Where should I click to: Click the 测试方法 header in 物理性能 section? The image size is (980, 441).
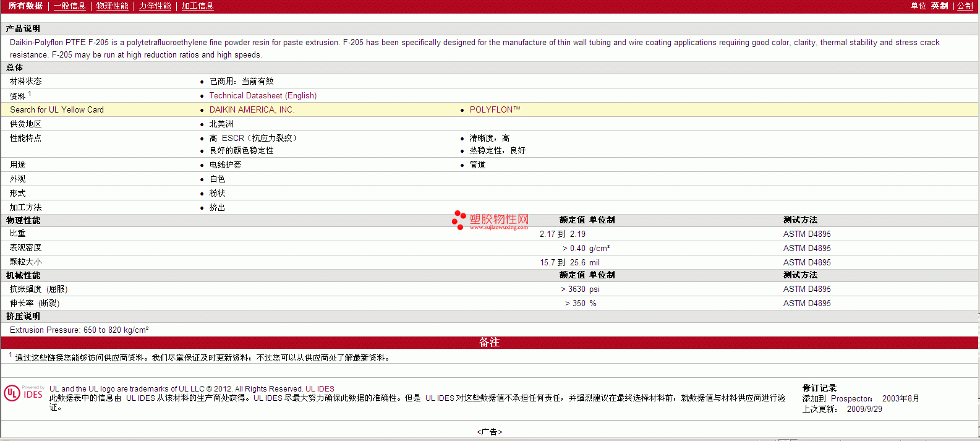coord(800,220)
